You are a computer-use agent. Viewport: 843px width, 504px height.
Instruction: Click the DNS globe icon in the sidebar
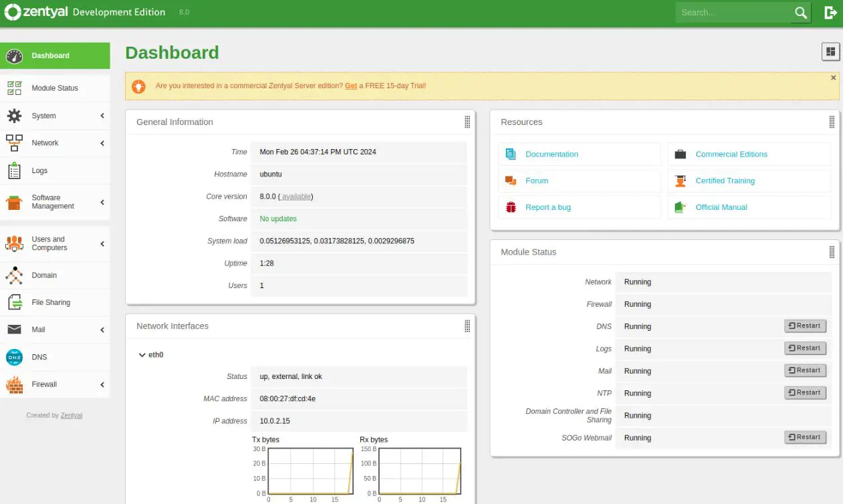(14, 357)
